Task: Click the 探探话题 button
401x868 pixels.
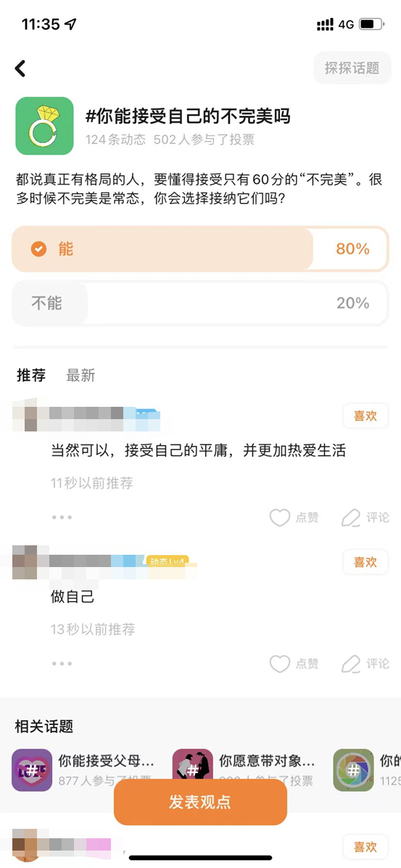Action: point(352,68)
